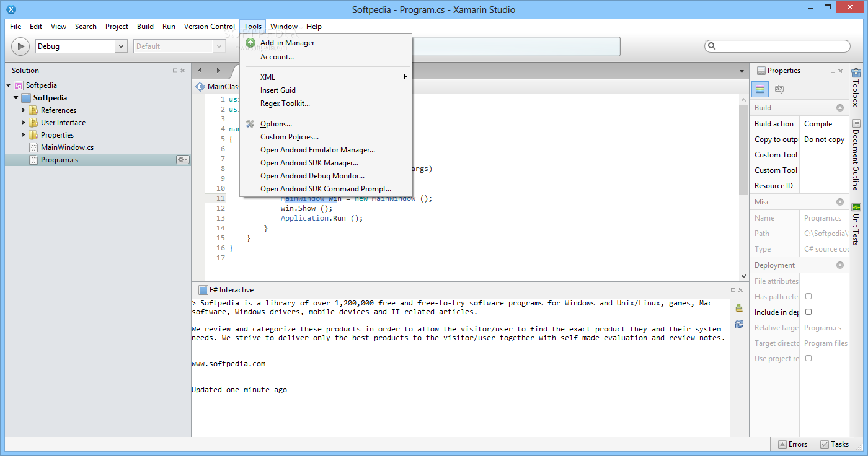Screen dimensions: 868x456
Task: Open the Unit Tests side pad
Action: pyautogui.click(x=856, y=224)
